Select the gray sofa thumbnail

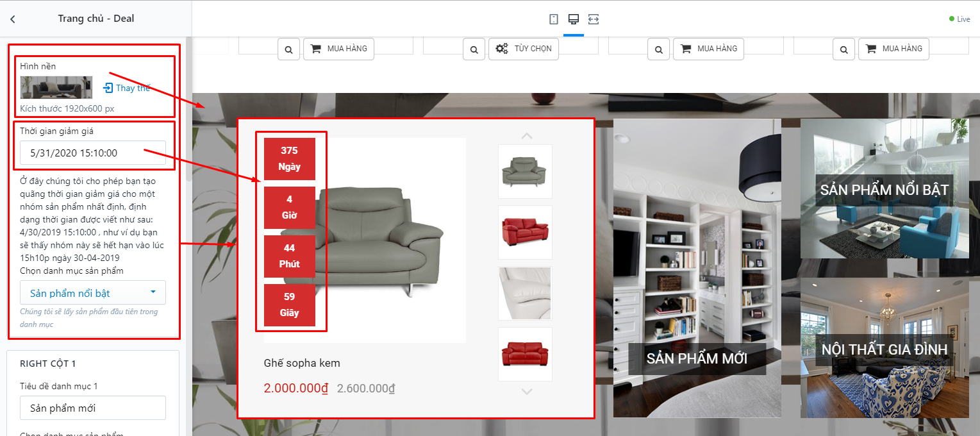click(x=525, y=171)
